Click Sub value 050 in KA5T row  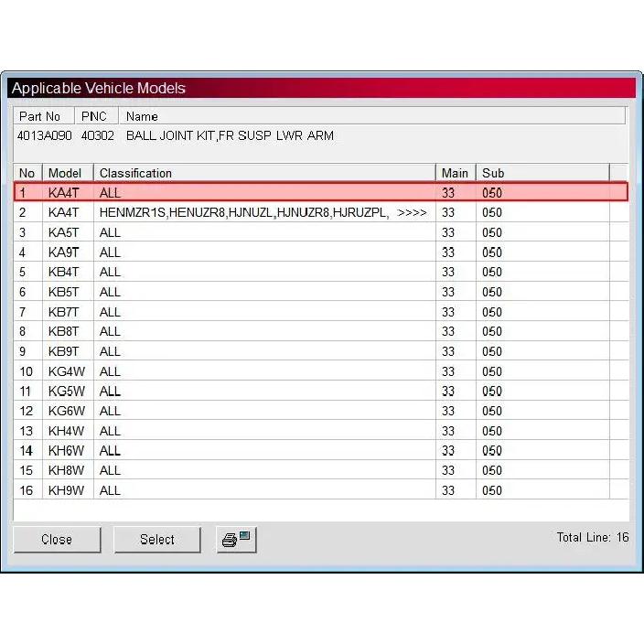click(x=491, y=232)
